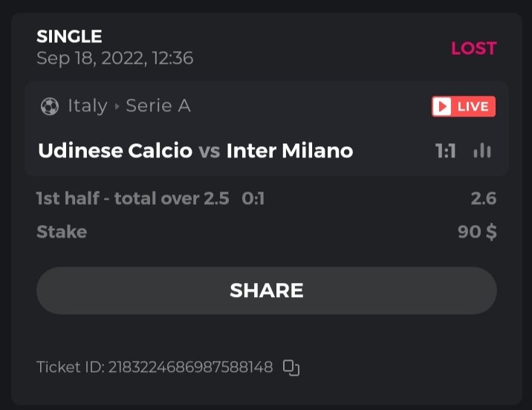The image size is (532, 410).
Task: Click the LOST status label
Action: click(473, 48)
